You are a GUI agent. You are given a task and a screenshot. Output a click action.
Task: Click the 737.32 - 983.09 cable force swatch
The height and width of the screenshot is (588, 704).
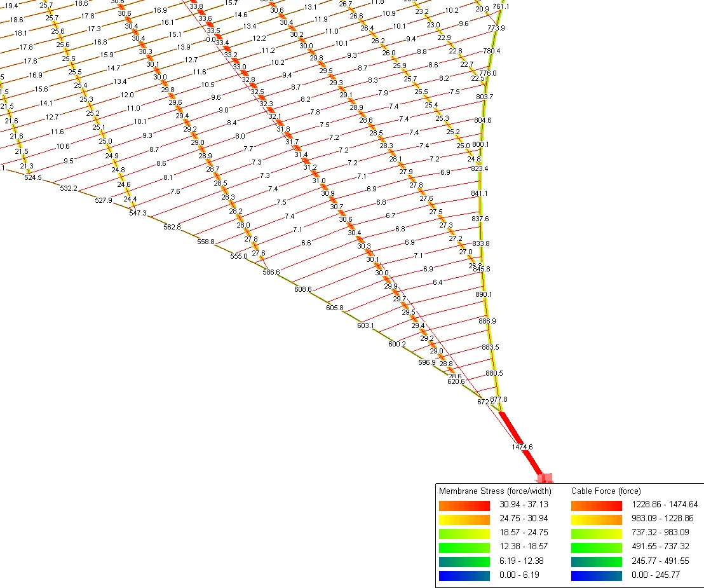tap(597, 533)
